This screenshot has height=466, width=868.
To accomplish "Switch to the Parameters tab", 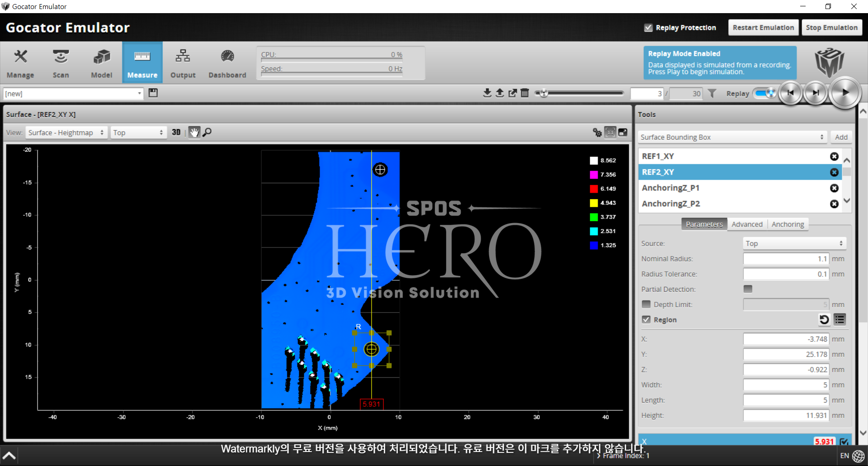I will tap(704, 224).
